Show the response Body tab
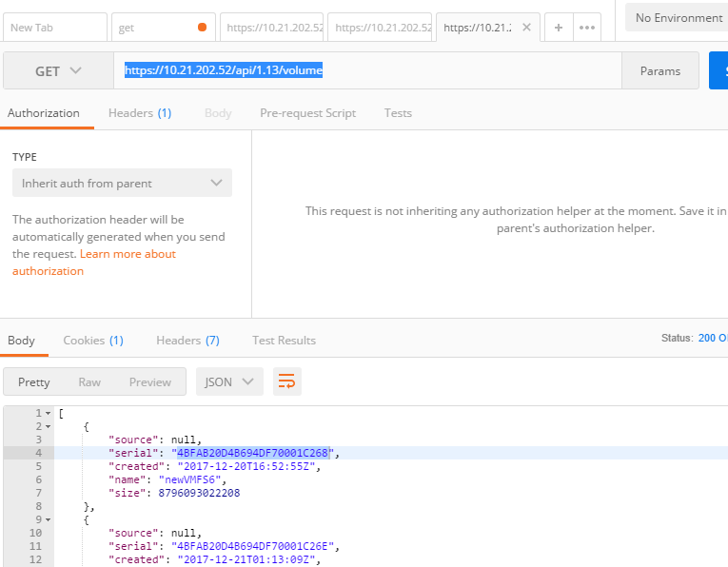The width and height of the screenshot is (728, 567). (x=21, y=341)
